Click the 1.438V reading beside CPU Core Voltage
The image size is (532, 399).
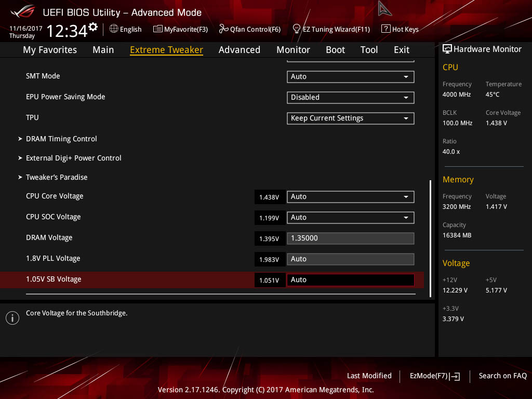click(270, 197)
